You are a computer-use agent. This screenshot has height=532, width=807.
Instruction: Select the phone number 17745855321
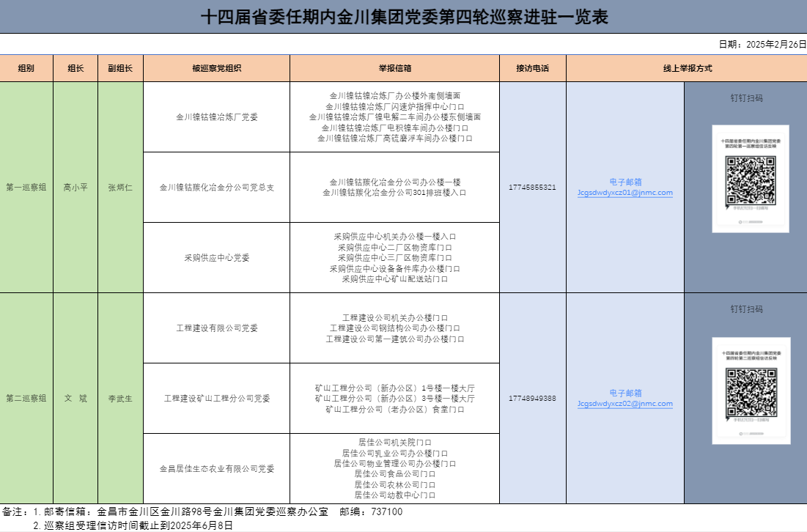click(x=533, y=188)
